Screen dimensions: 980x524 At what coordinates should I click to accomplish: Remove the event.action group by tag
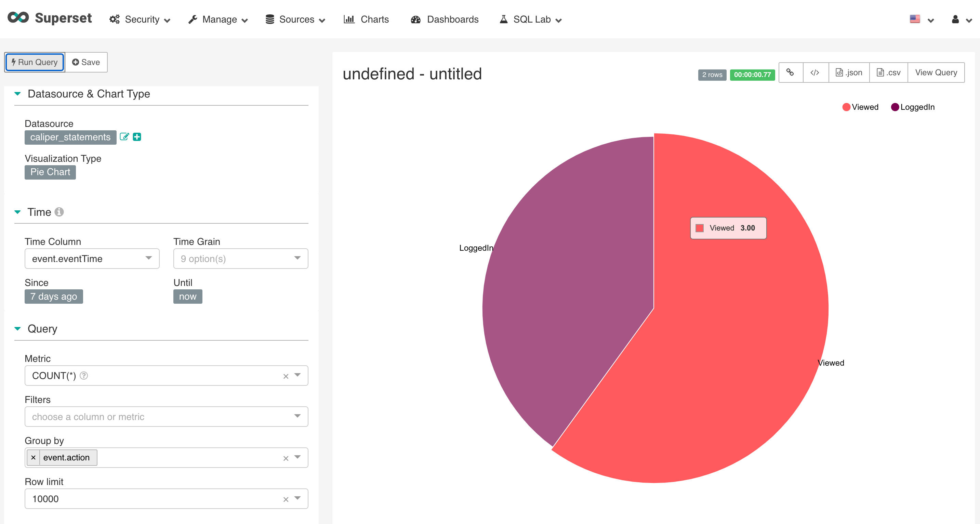pos(34,458)
